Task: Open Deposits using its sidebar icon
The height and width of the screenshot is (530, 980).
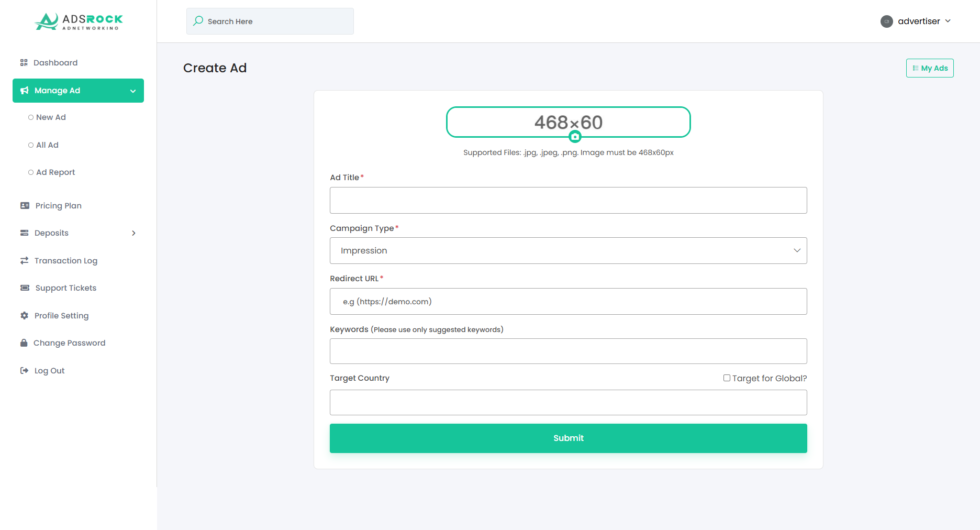Action: 24,233
